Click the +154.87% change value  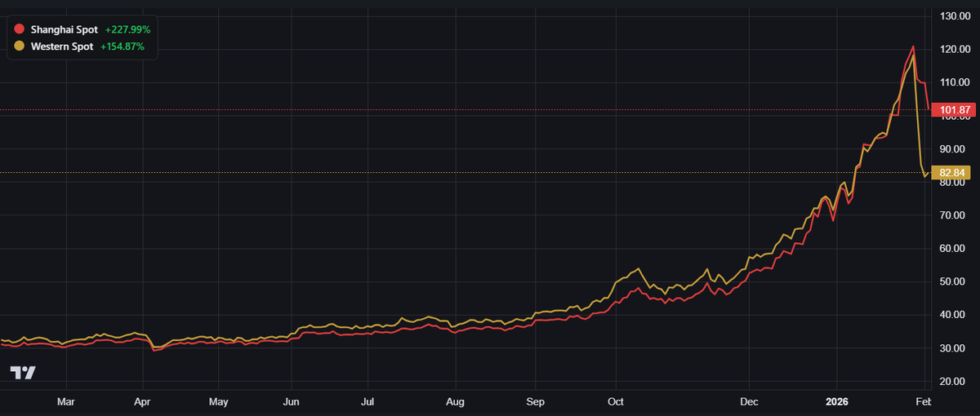pos(122,46)
